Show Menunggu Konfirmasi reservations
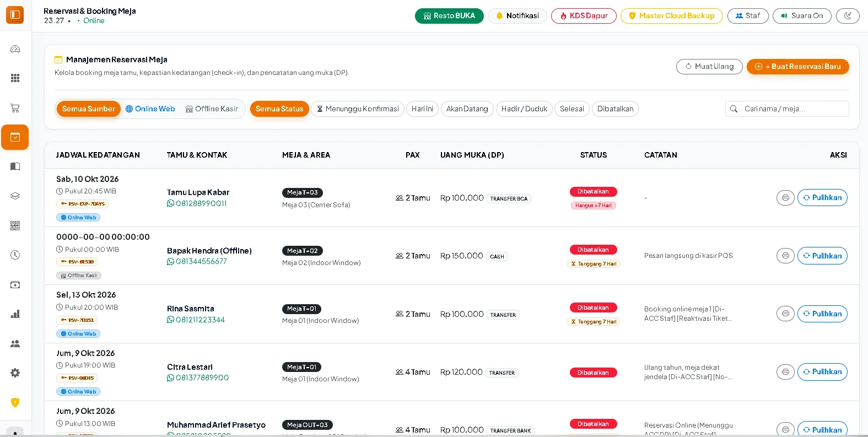The height and width of the screenshot is (437, 868). pyautogui.click(x=358, y=109)
